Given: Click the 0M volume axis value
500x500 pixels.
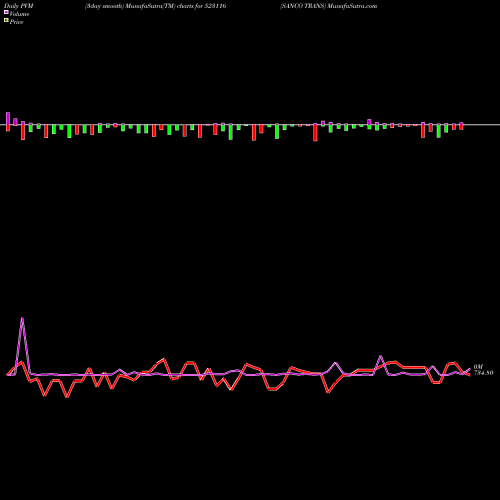Looking at the screenshot, I should pos(478,367).
